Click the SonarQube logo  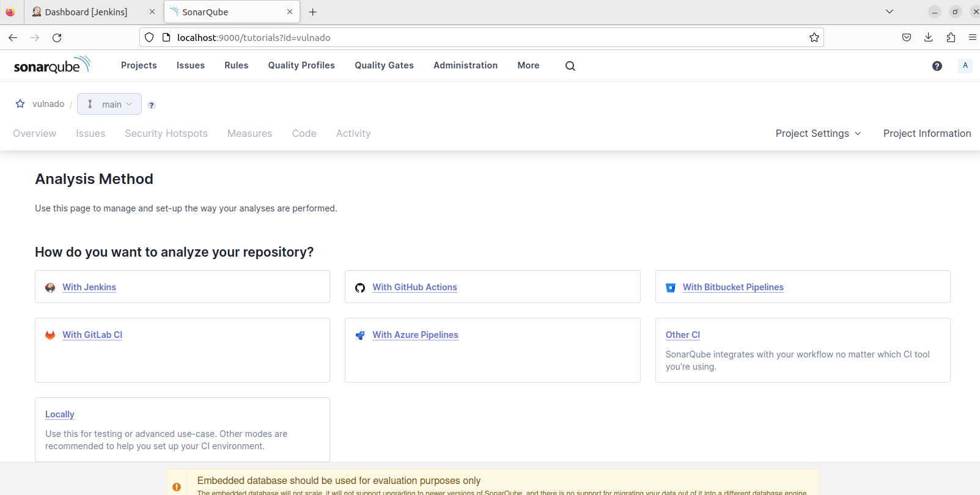pos(52,65)
